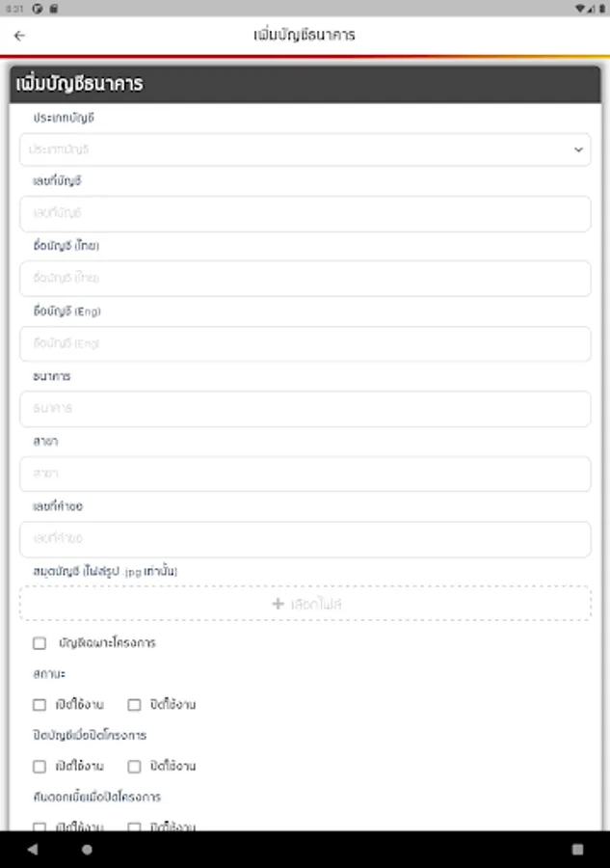Check the บัญชีเฉพาะโครงการ checkbox
This screenshot has width=610, height=868.
pos(39,642)
